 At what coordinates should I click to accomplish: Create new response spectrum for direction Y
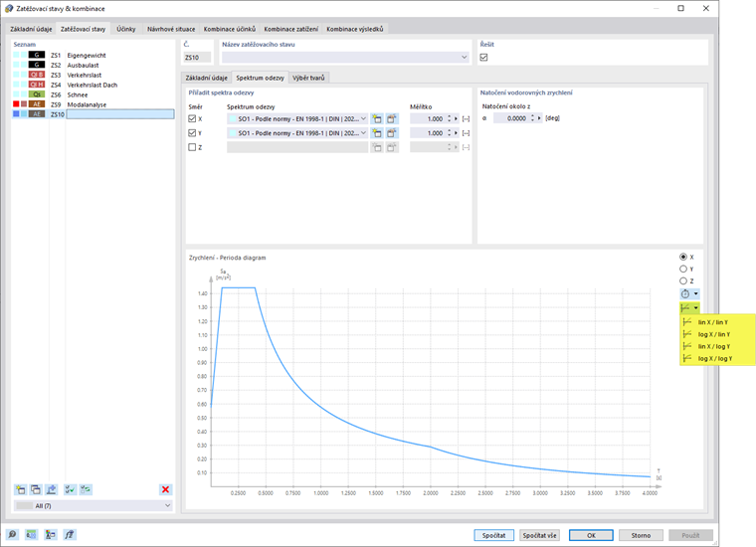tap(377, 133)
